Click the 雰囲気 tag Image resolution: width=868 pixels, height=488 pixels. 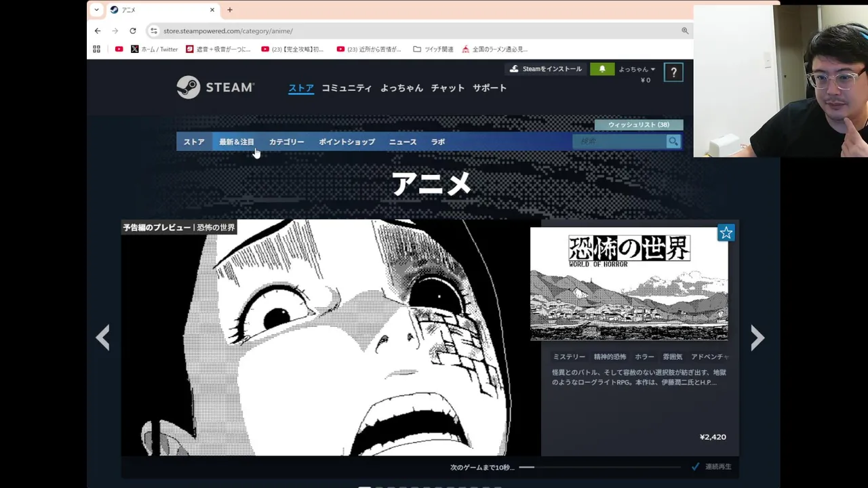[673, 357]
